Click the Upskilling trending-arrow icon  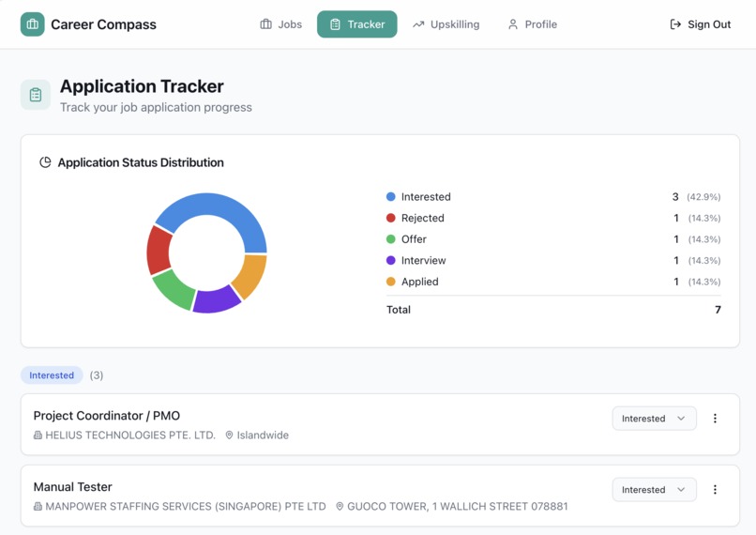coord(418,24)
